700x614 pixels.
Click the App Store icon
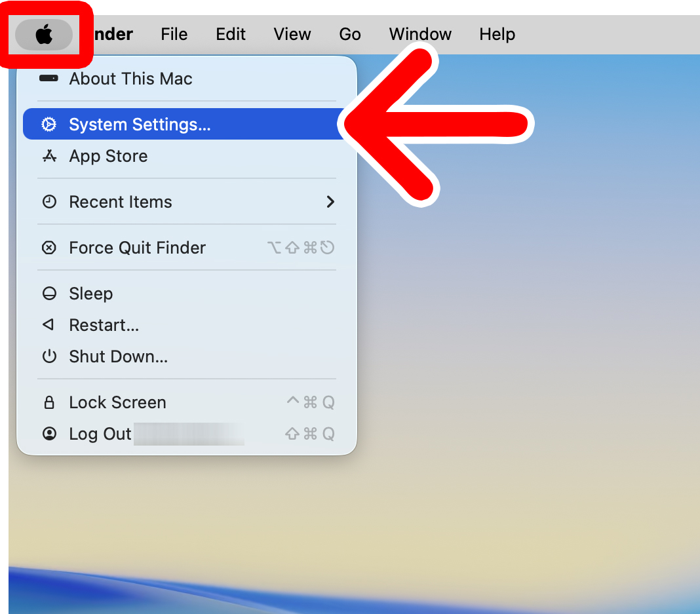[x=49, y=156]
